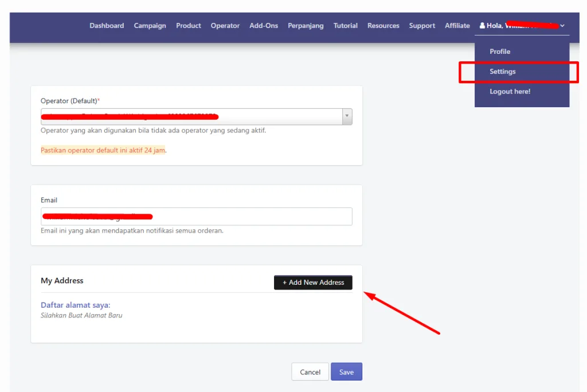The height and width of the screenshot is (392, 587).
Task: Open the Add-Ons section
Action: tap(264, 26)
